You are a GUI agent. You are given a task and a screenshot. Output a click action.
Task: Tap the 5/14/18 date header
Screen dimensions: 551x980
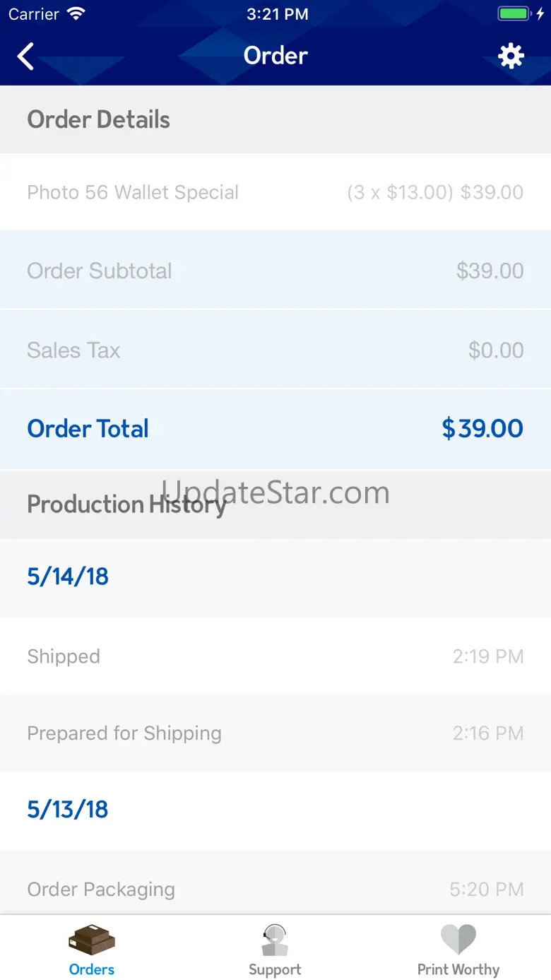tap(68, 577)
